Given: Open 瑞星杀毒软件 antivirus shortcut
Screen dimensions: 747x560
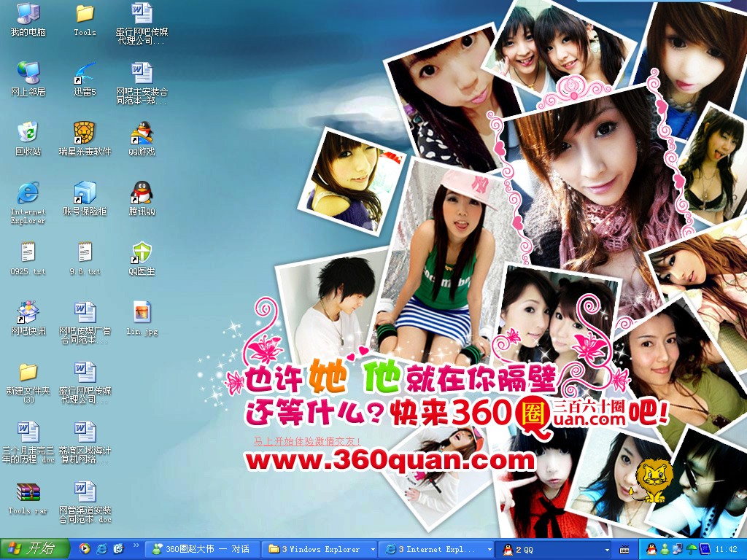Looking at the screenshot, I should point(85,133).
